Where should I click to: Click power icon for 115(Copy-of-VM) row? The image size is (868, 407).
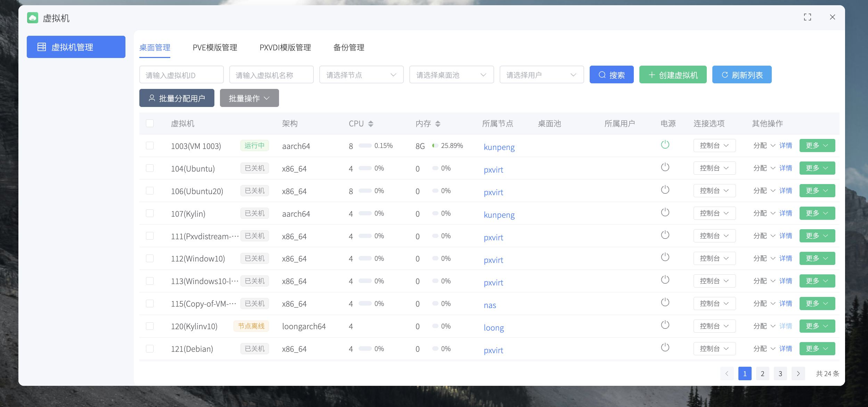[x=665, y=302]
